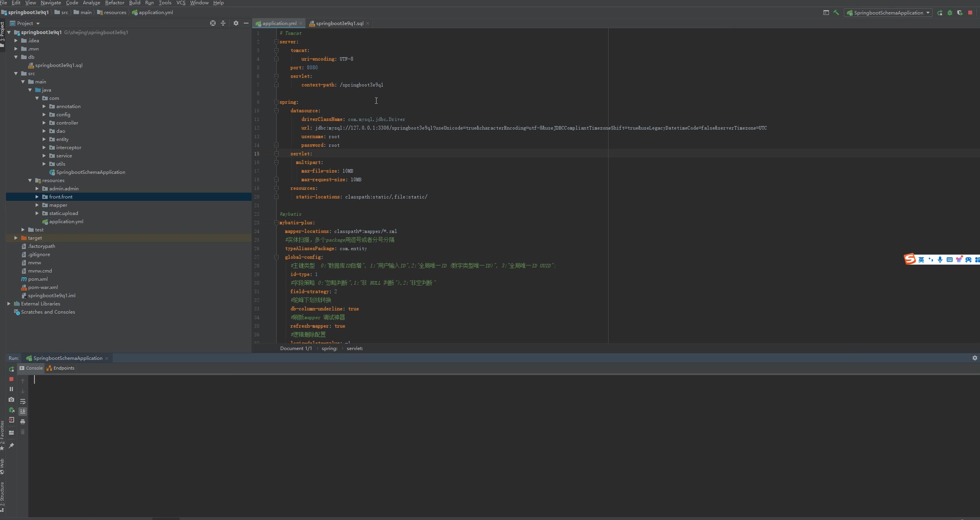Select pom.xml in project tree
This screenshot has width=980, height=520.
[x=38, y=279]
